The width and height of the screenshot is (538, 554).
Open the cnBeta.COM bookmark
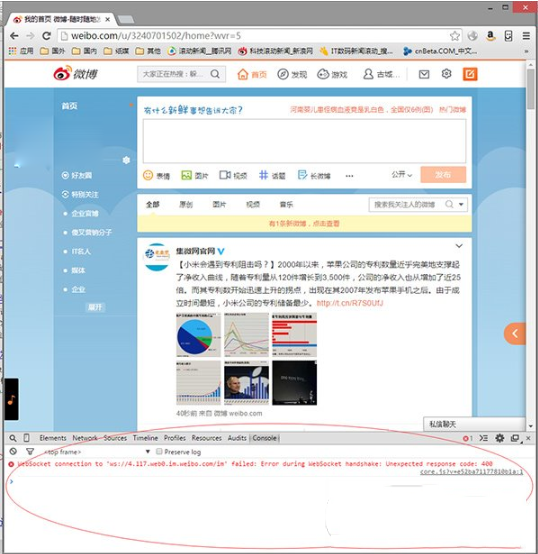(x=440, y=51)
